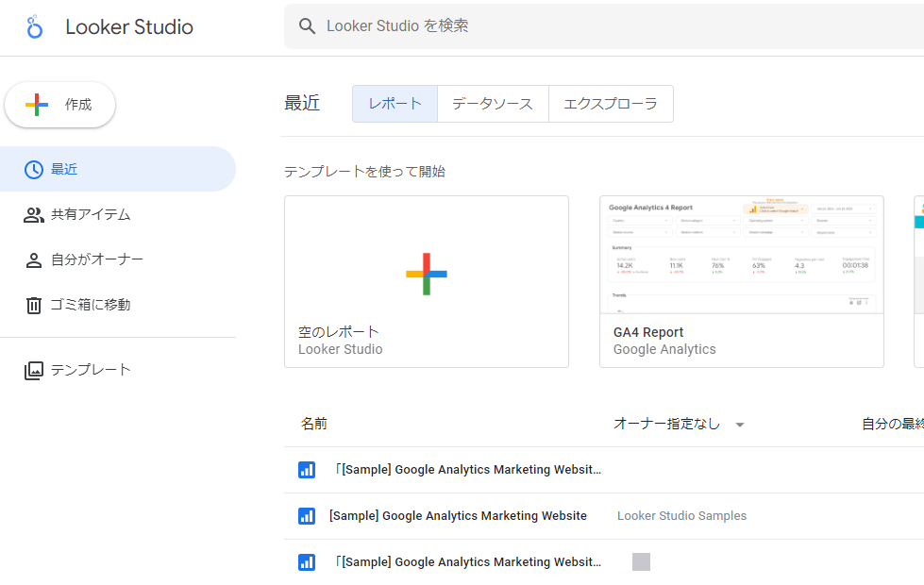Image resolution: width=924 pixels, height=585 pixels.
Task: Click the colorful plus on 空のレポート card
Action: coord(427,274)
